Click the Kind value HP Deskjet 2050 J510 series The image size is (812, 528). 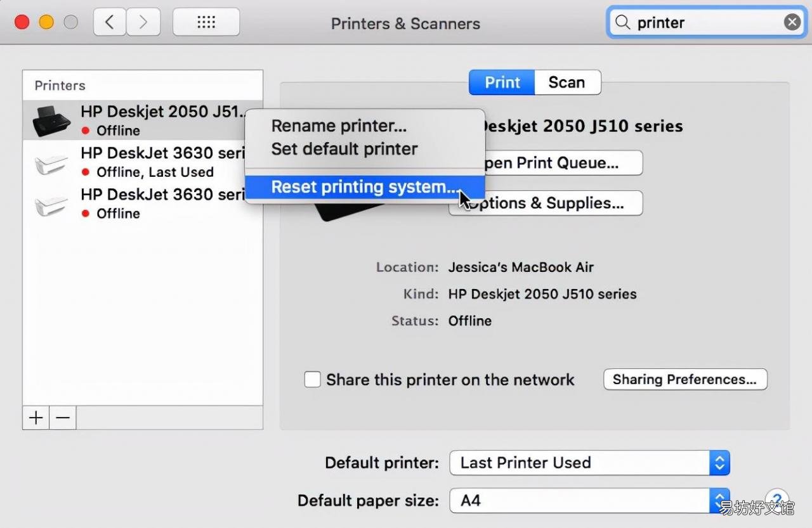point(542,294)
